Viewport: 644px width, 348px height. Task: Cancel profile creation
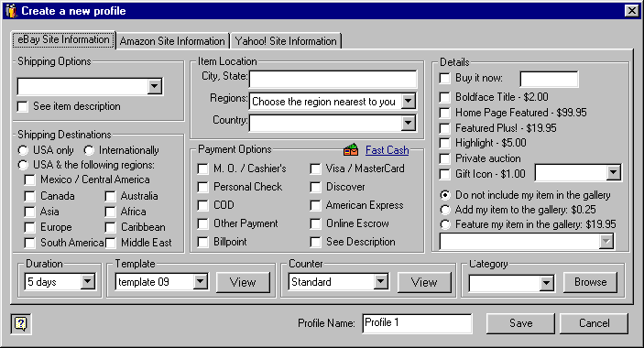point(594,323)
